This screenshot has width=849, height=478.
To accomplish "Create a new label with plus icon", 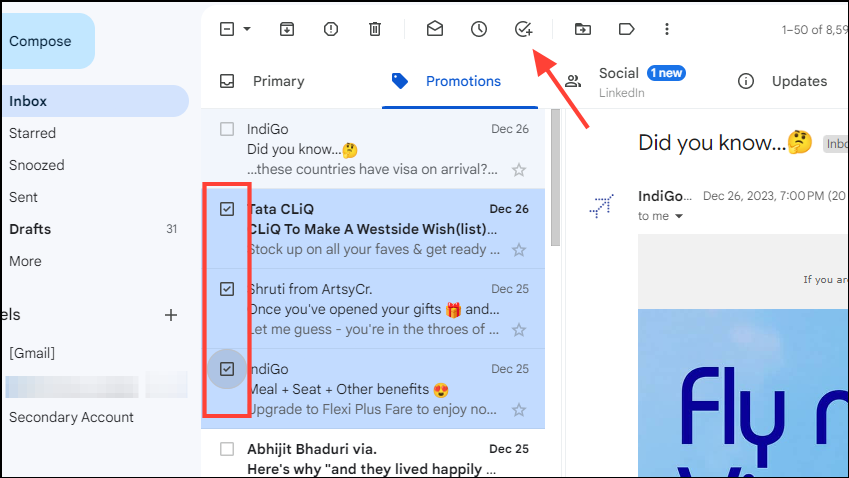I will click(171, 315).
